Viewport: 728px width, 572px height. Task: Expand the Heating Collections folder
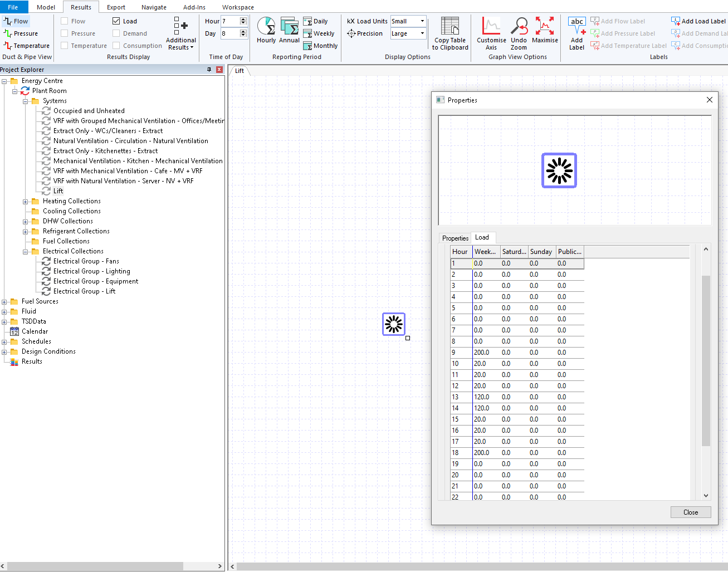[x=25, y=202]
